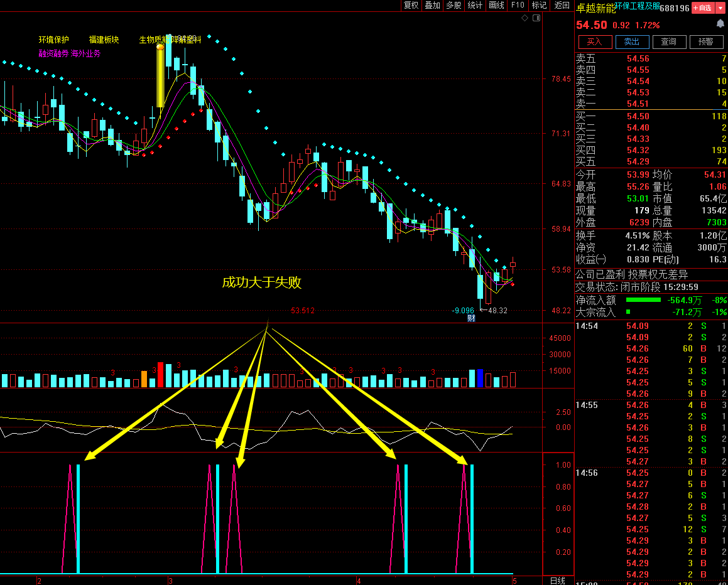Open the 日线 period selector
The width and height of the screenshot is (728, 585).
(x=558, y=581)
